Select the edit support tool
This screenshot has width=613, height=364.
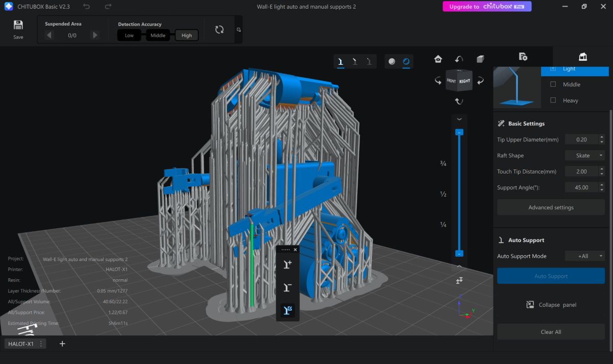[288, 310]
